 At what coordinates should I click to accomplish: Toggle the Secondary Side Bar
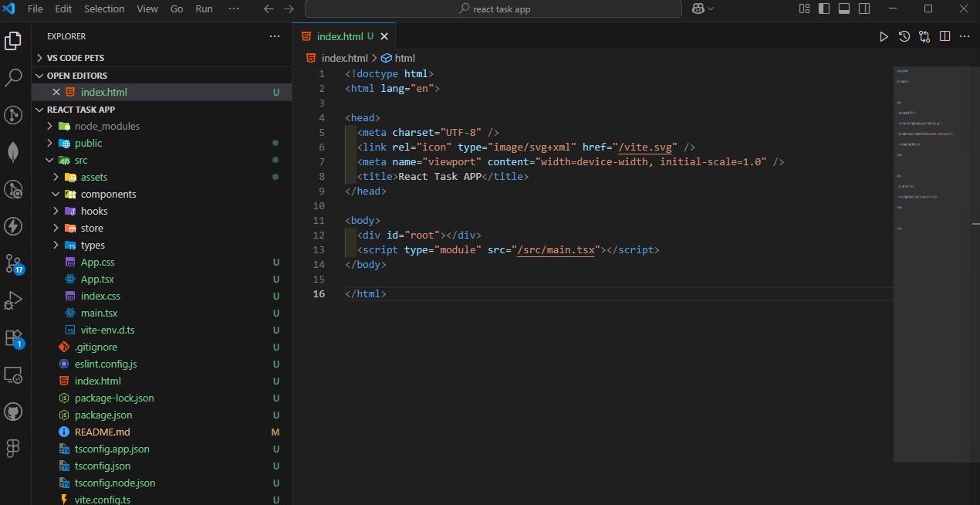(x=864, y=9)
